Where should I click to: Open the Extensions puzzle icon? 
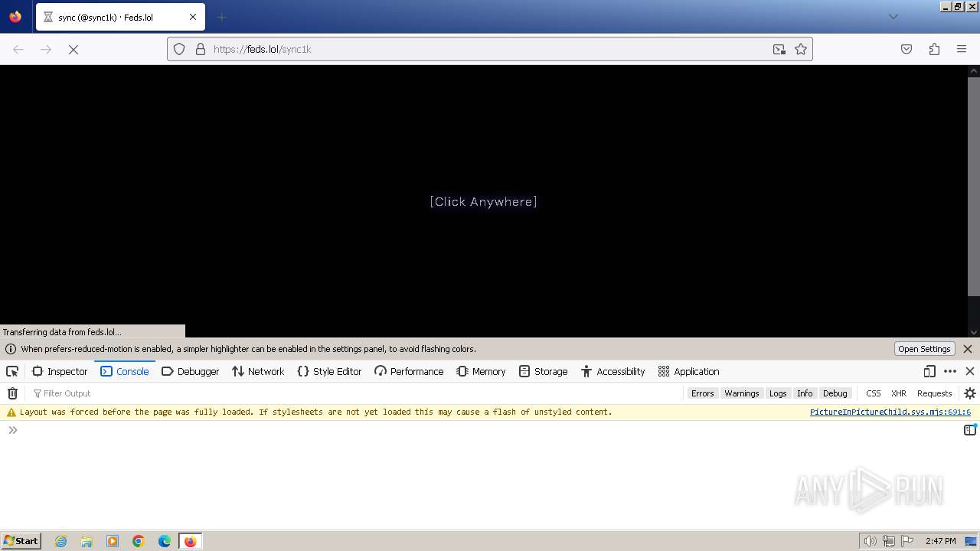pos(934,49)
